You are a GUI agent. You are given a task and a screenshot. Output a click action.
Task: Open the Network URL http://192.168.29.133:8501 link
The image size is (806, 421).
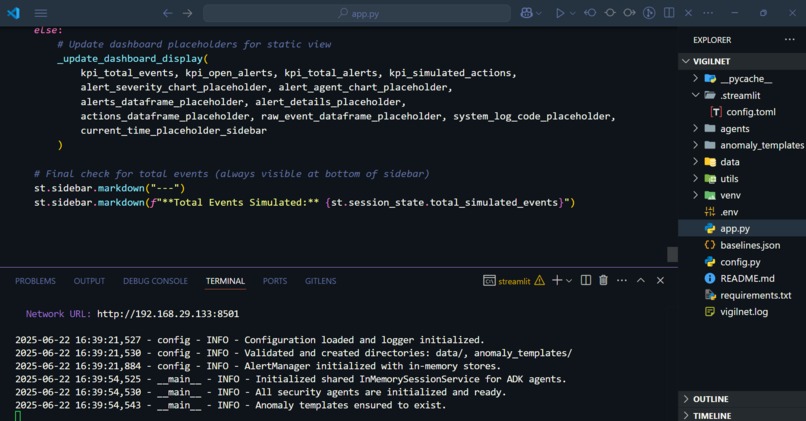(x=168, y=314)
